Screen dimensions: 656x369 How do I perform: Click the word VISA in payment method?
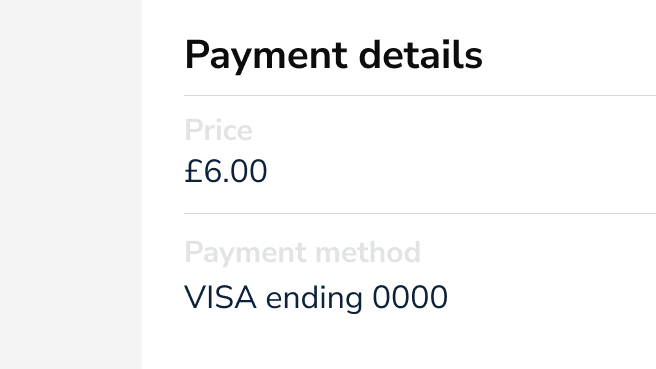pos(220,297)
